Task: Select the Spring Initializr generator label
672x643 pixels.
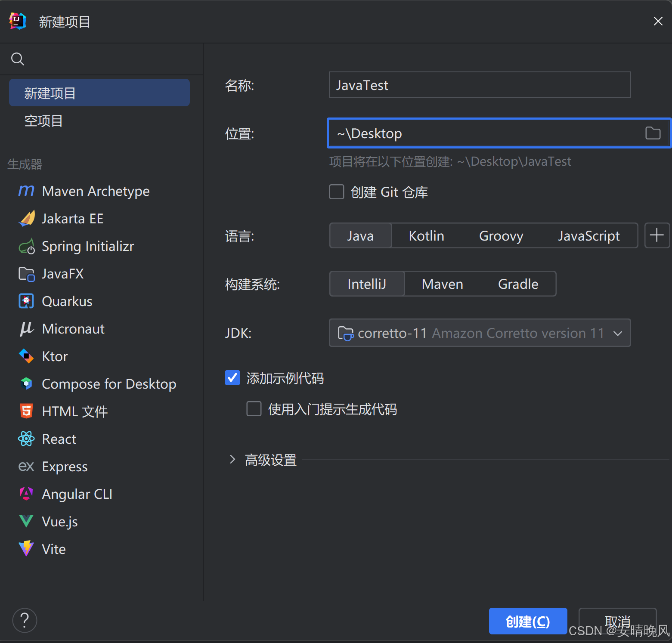Action: pyautogui.click(x=88, y=246)
